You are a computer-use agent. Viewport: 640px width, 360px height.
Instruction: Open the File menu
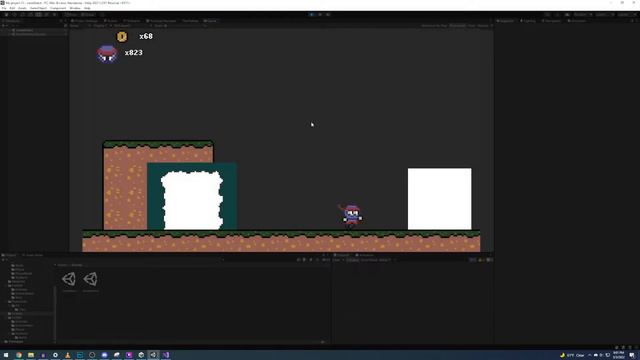pyautogui.click(x=4, y=8)
